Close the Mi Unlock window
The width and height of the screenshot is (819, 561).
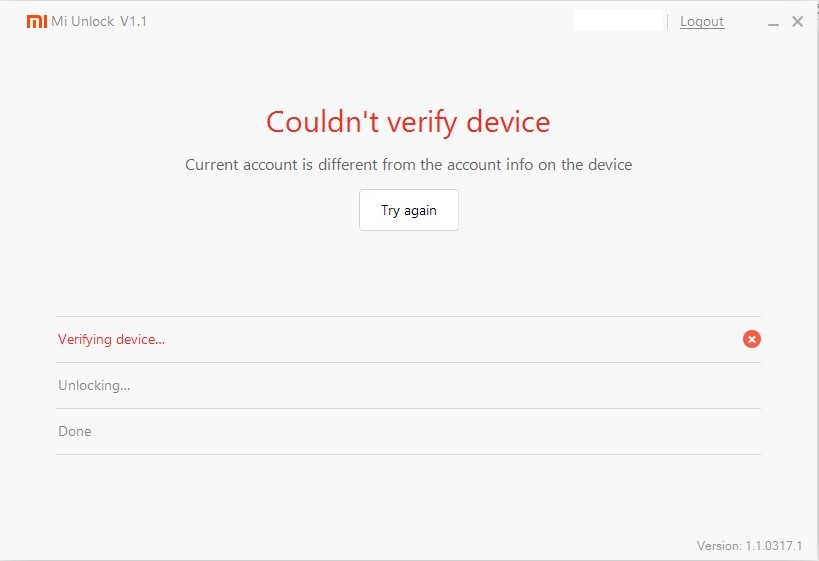797,22
